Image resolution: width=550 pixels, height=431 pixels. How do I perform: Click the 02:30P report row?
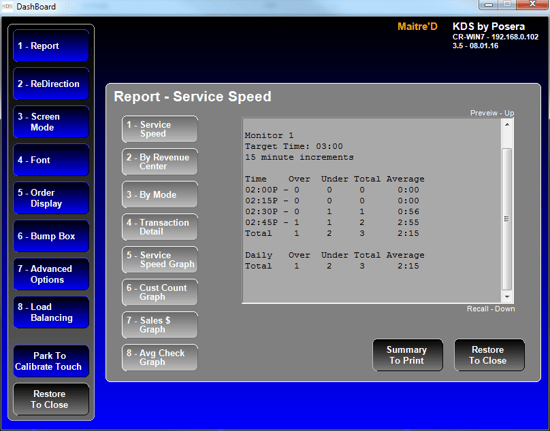pyautogui.click(x=332, y=211)
